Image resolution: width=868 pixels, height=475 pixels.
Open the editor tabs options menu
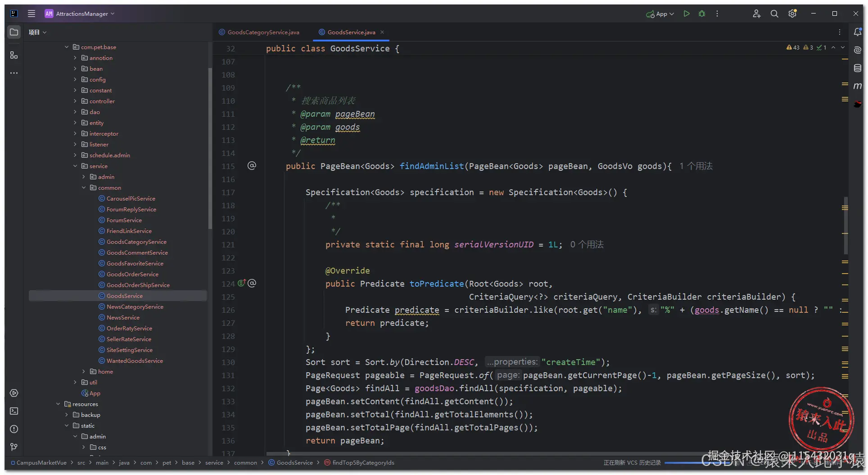(x=840, y=32)
